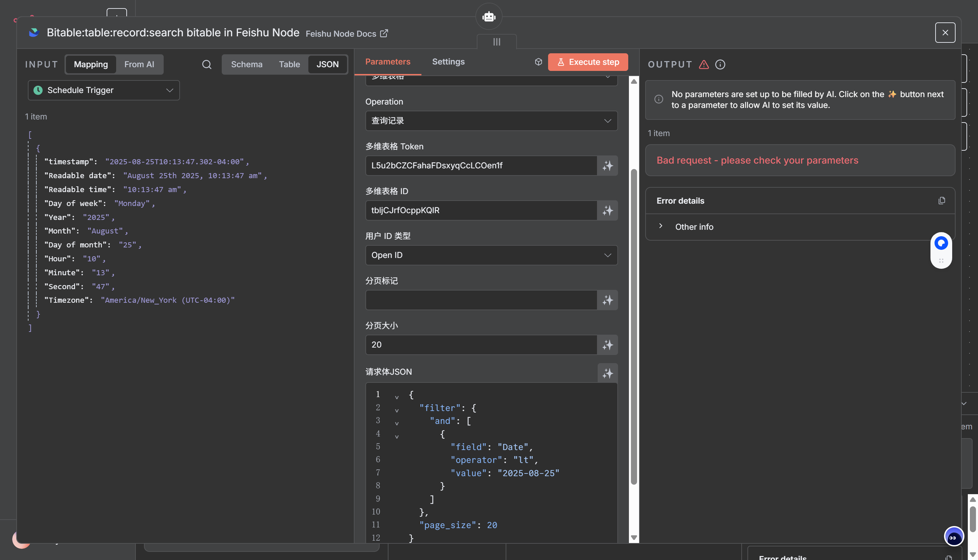Screen dimensions: 978x560
Task: Click the AI sparkle button for 请求体JSON
Action: (608, 373)
